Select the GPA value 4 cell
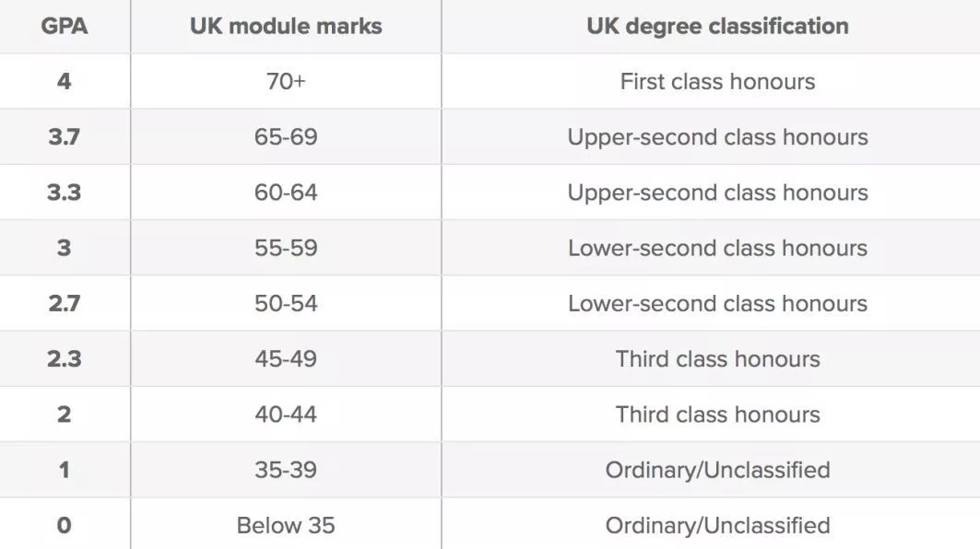Image resolution: width=980 pixels, height=549 pixels. click(x=65, y=81)
